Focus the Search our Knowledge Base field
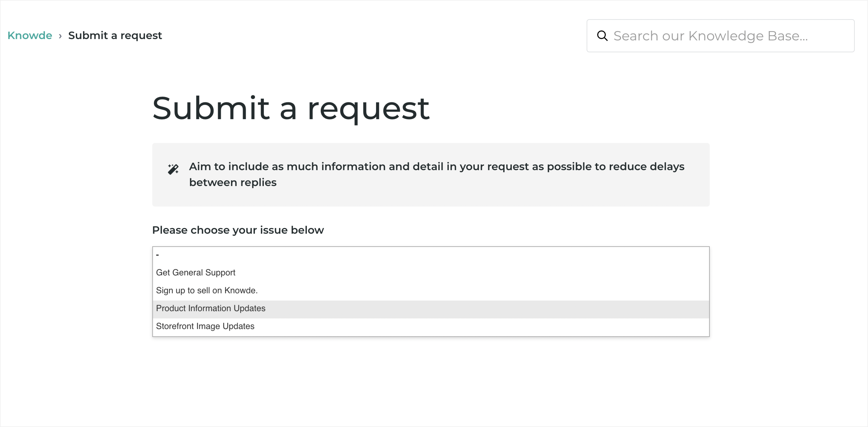The image size is (868, 427). coord(720,36)
